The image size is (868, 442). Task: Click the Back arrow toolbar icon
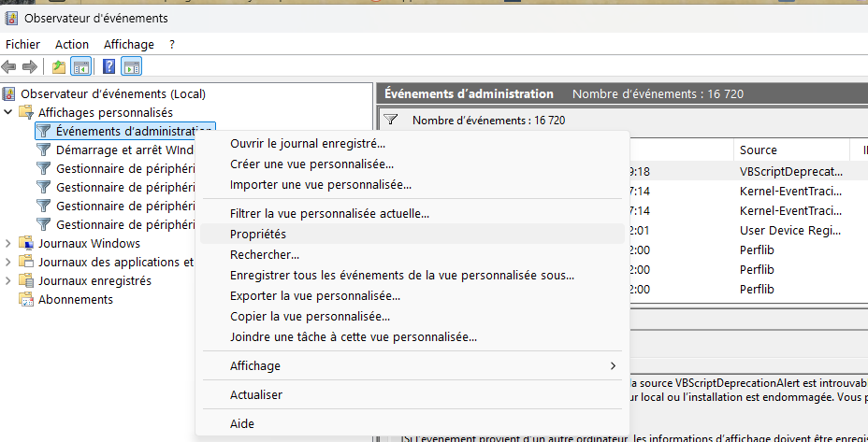[8, 67]
